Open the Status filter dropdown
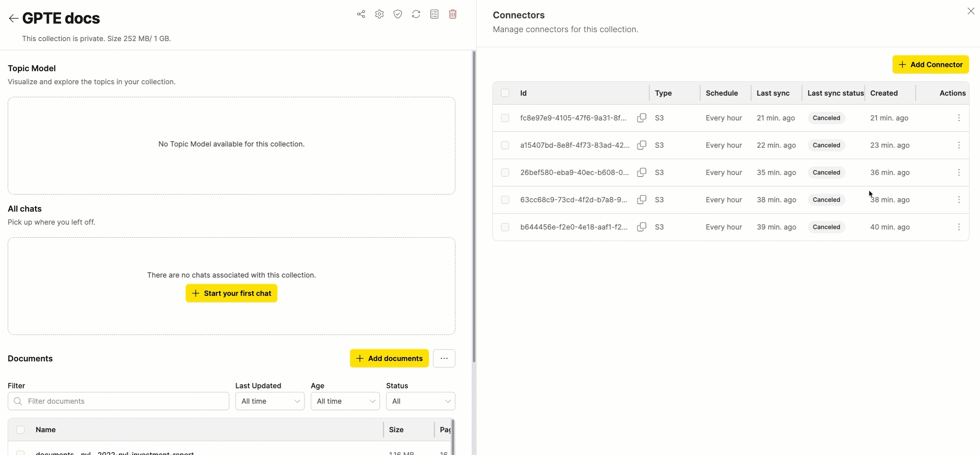 420,401
